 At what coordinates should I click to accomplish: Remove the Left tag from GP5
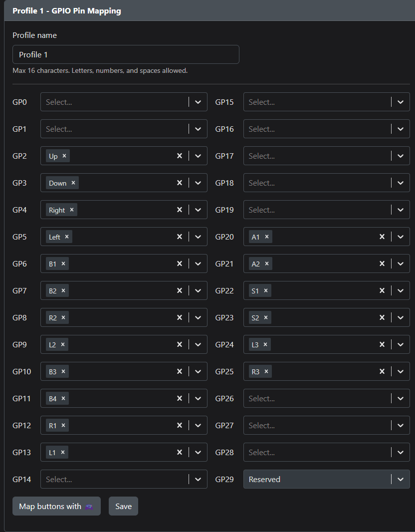coord(67,237)
